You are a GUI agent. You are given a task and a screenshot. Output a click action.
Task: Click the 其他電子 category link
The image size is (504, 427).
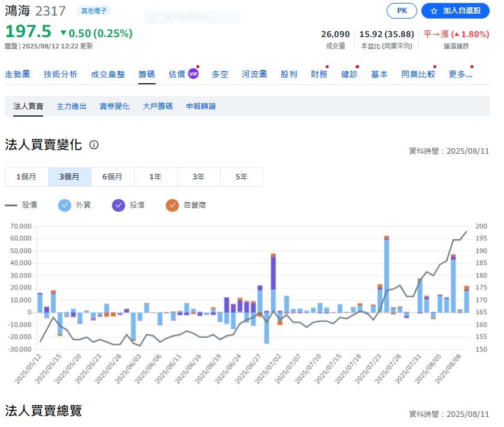[93, 10]
